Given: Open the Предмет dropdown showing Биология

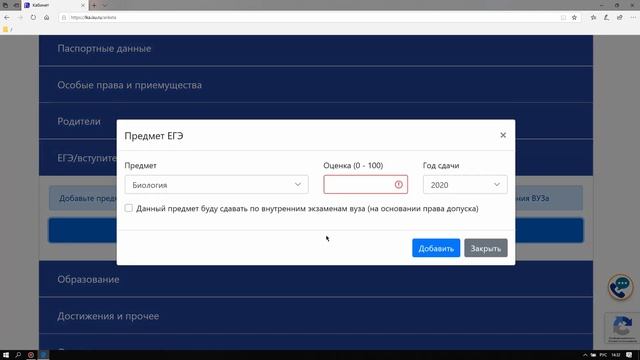Looking at the screenshot, I should 216,184.
